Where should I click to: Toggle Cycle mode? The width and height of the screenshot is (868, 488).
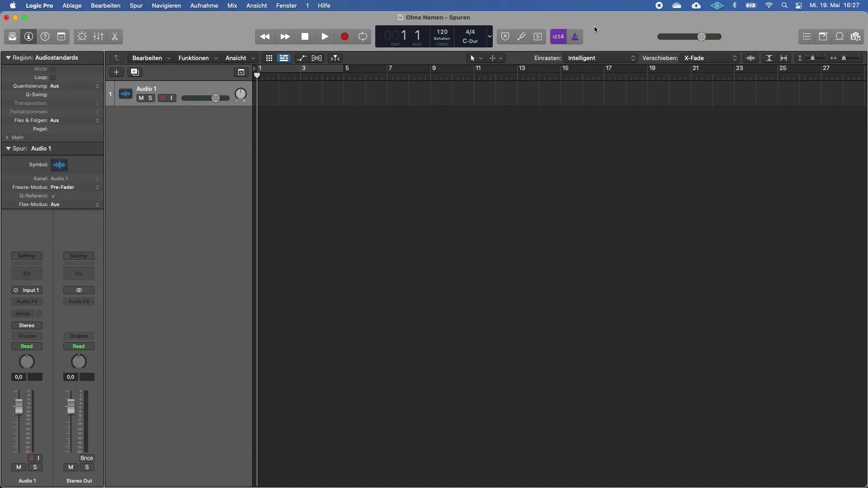(363, 37)
